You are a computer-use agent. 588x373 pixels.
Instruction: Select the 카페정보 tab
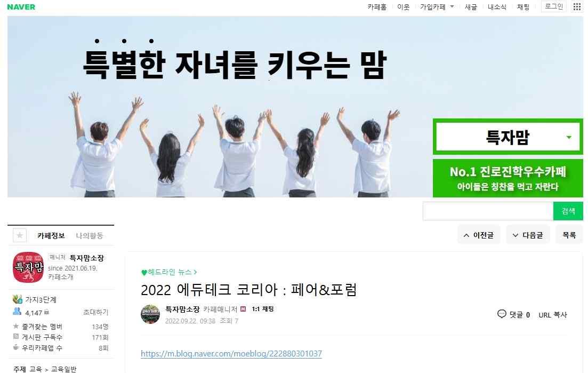[51, 236]
